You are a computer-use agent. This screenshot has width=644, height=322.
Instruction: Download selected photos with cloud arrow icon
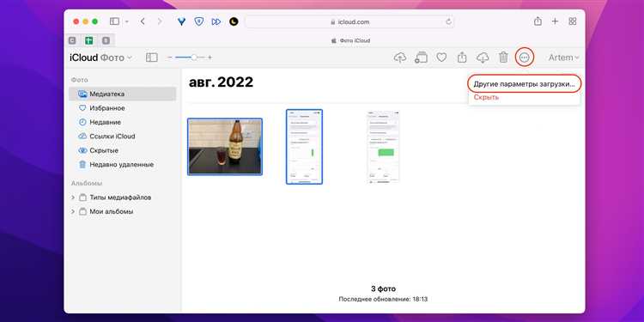click(483, 58)
